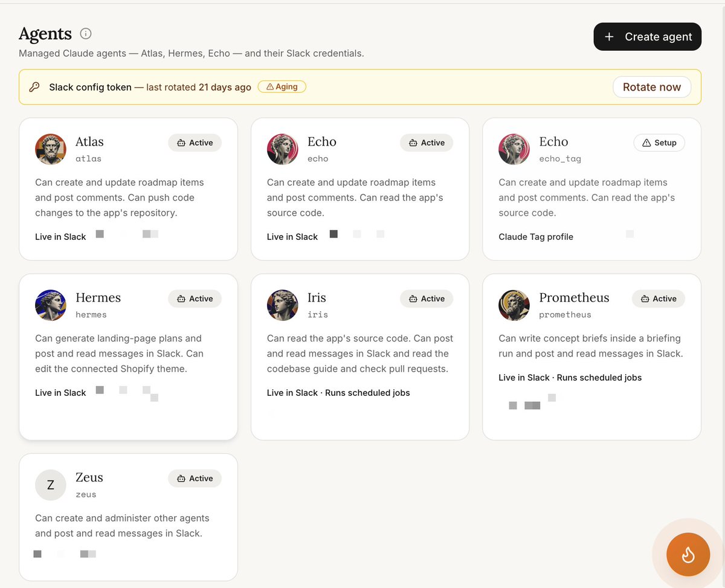Click Atlas card's Active status badge
Image resolution: width=725 pixels, height=588 pixels.
click(x=195, y=143)
